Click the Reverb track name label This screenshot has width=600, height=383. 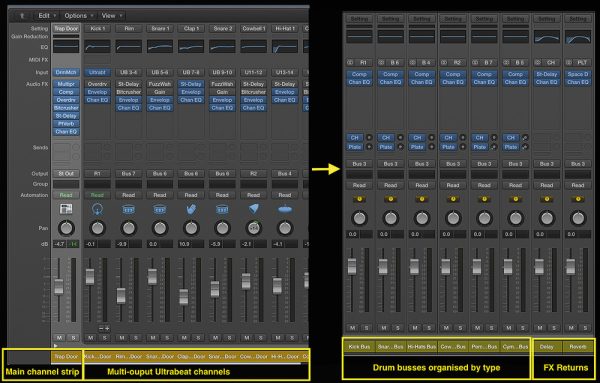click(x=578, y=347)
